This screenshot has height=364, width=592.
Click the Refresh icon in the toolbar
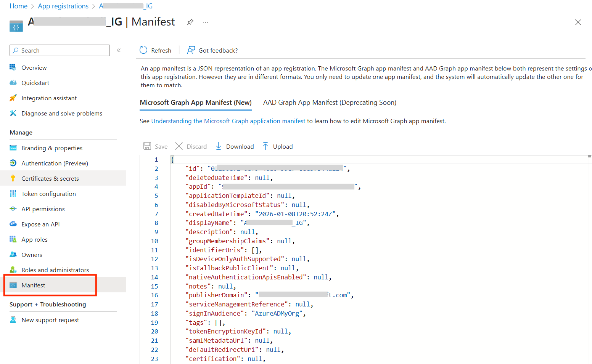click(143, 50)
